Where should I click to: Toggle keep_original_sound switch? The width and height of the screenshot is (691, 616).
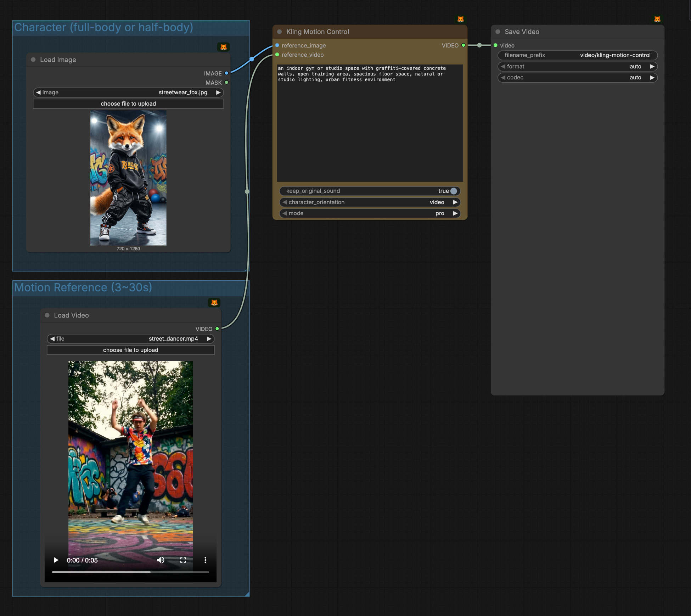[453, 191]
